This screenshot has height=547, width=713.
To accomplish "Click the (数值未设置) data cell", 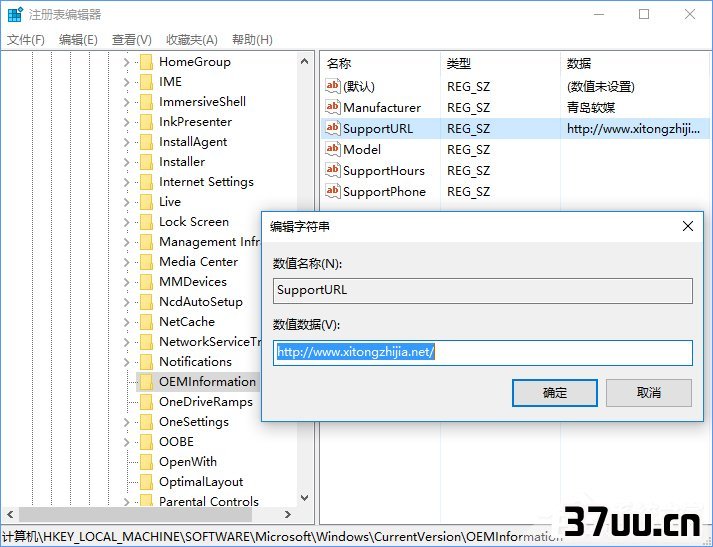I will click(x=601, y=86).
